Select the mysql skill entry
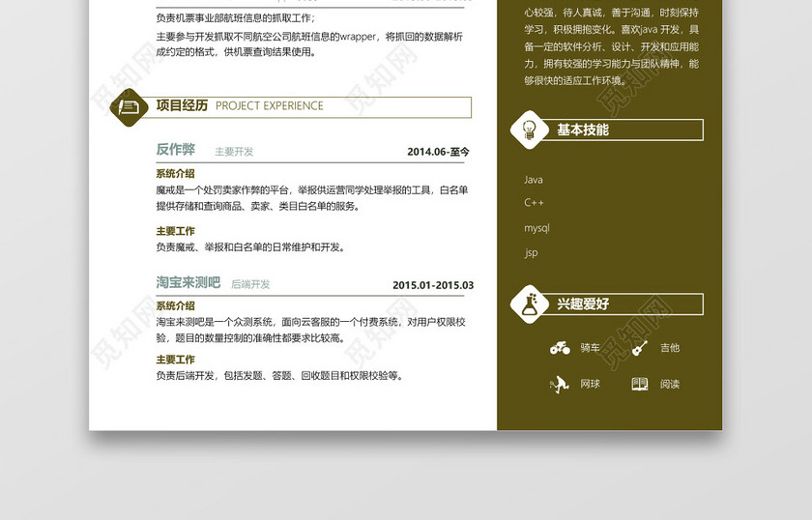This screenshot has width=812, height=520. (x=537, y=228)
